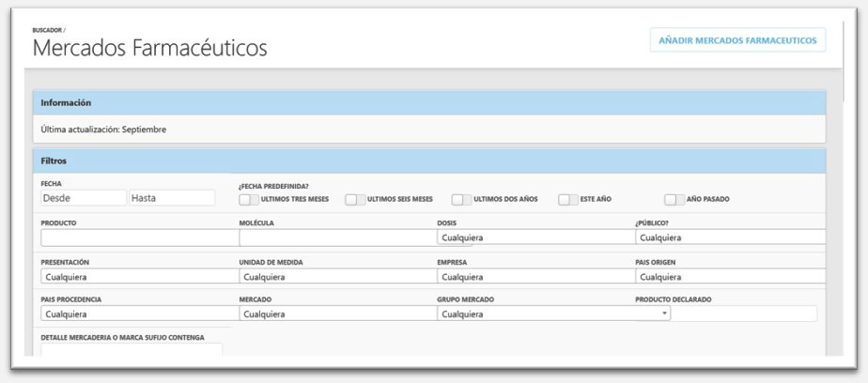868x383 pixels.
Task: Click the Añadir Mercados Farmaceuticos button
Action: [x=737, y=39]
